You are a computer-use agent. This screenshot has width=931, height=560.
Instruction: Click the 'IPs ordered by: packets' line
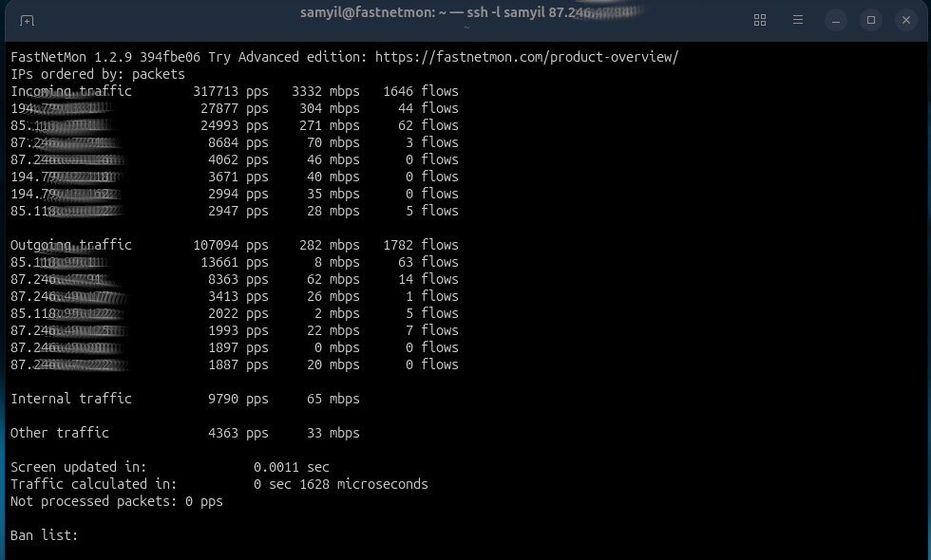[98, 74]
